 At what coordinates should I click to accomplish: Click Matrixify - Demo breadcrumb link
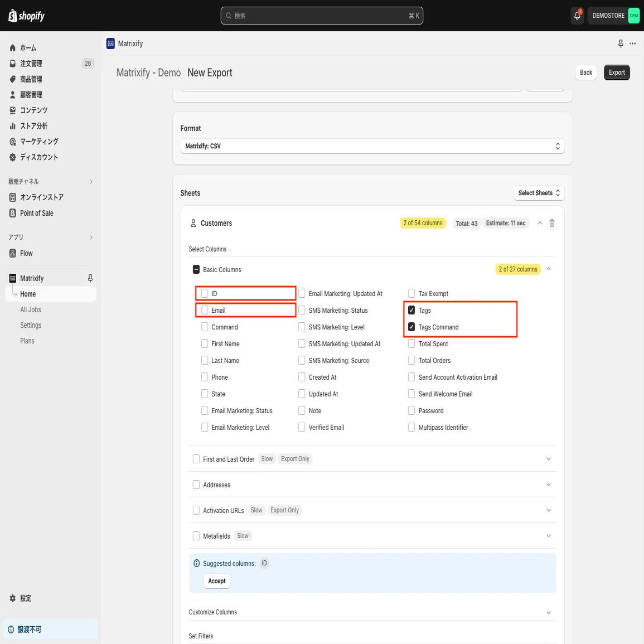coord(148,72)
